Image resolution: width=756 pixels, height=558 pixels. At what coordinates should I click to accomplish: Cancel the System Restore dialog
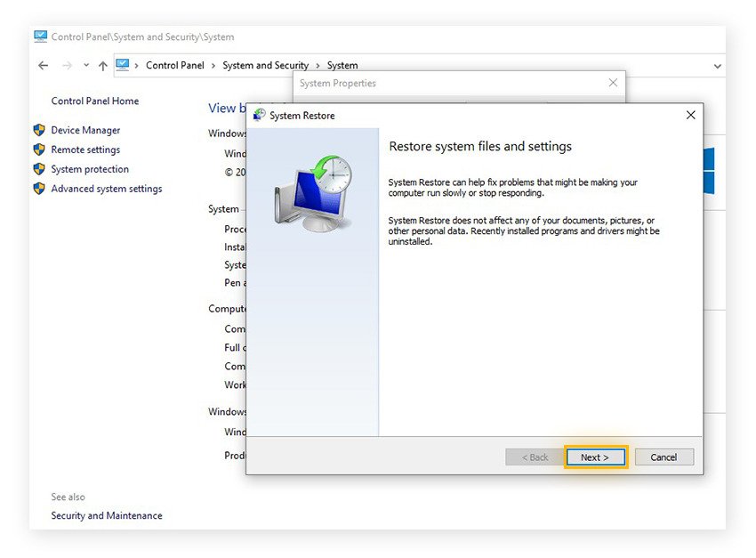[664, 457]
